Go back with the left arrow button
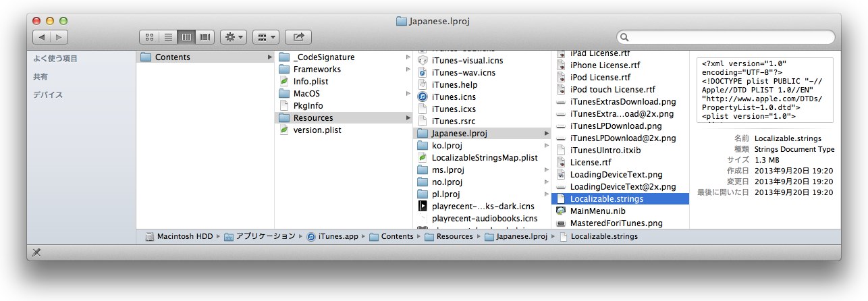This screenshot has height=301, width=868. [x=42, y=37]
